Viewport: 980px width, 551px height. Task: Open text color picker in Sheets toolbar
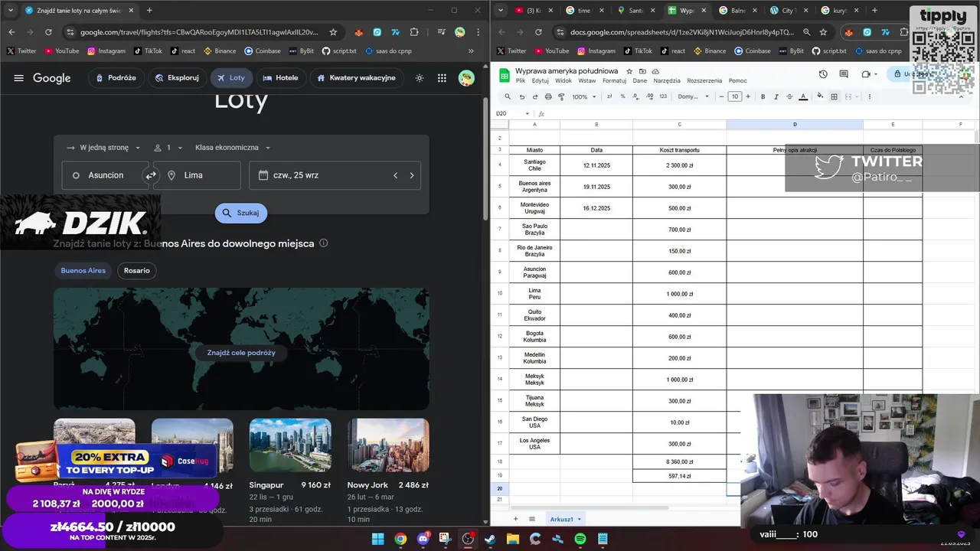coord(803,96)
